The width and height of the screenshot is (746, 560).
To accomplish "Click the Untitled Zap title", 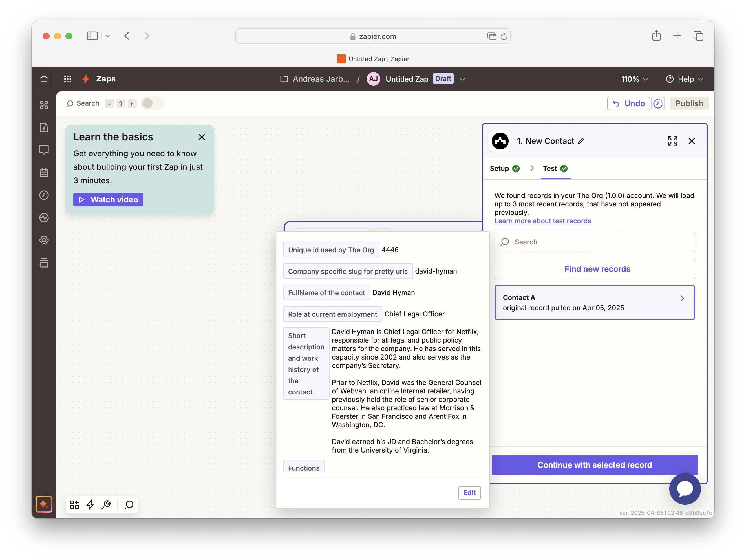I will click(407, 79).
